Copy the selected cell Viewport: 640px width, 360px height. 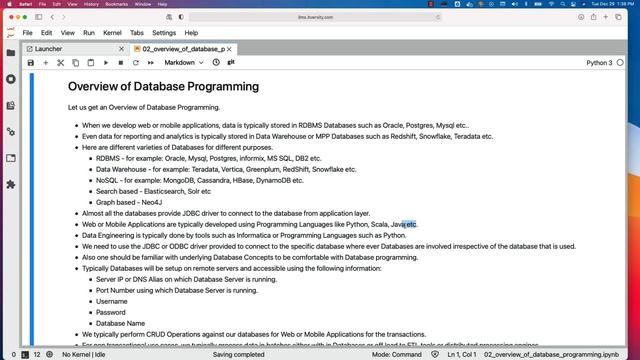click(x=76, y=63)
